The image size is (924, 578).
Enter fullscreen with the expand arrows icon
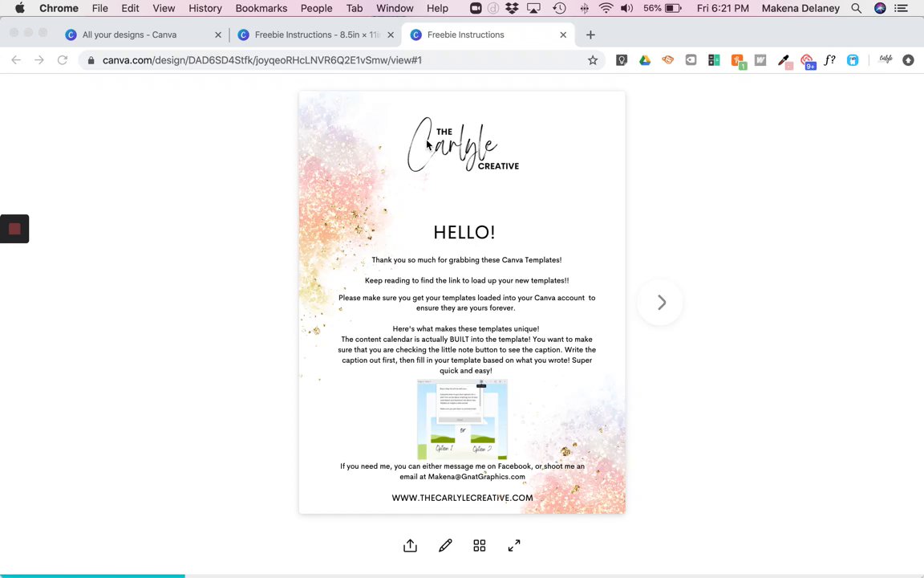pyautogui.click(x=514, y=546)
